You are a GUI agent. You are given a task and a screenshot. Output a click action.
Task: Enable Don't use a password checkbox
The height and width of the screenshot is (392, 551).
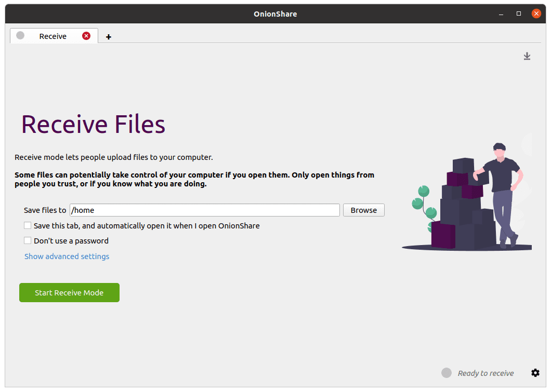point(28,240)
